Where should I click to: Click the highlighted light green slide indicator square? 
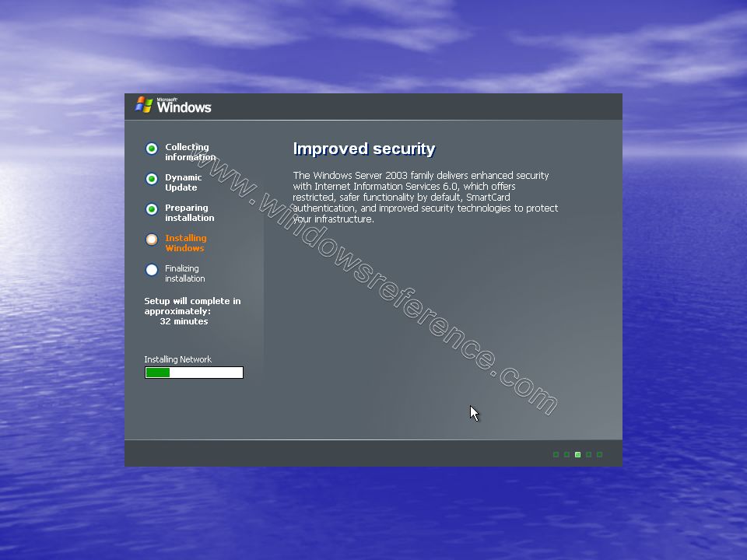click(x=577, y=455)
